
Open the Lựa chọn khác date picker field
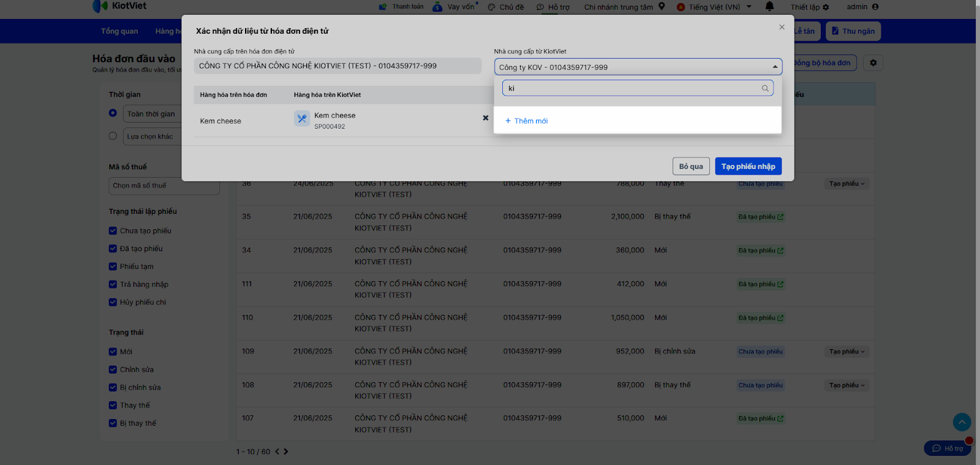[153, 137]
